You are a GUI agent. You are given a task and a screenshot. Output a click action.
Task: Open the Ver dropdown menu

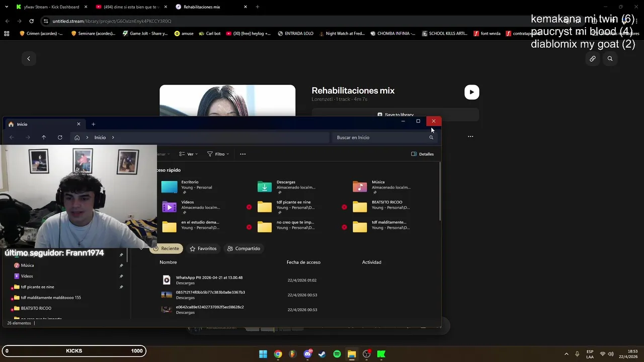[x=189, y=154]
